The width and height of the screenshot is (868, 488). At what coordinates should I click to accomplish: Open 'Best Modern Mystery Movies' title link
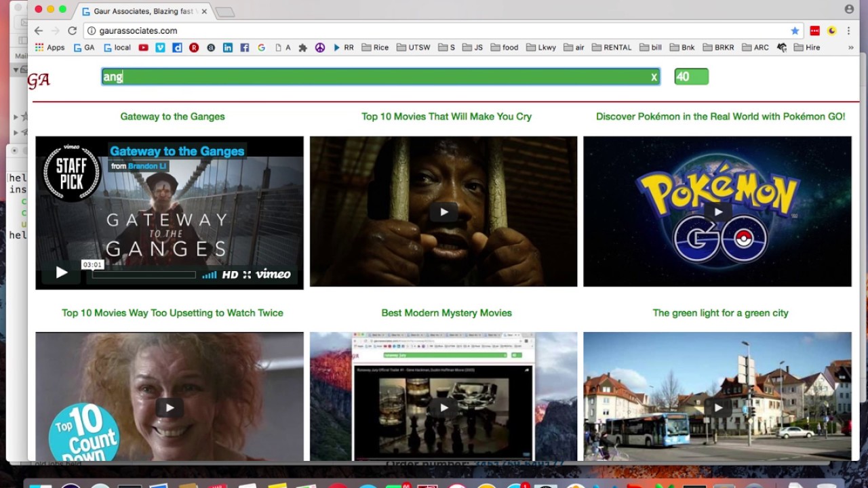[446, 312]
